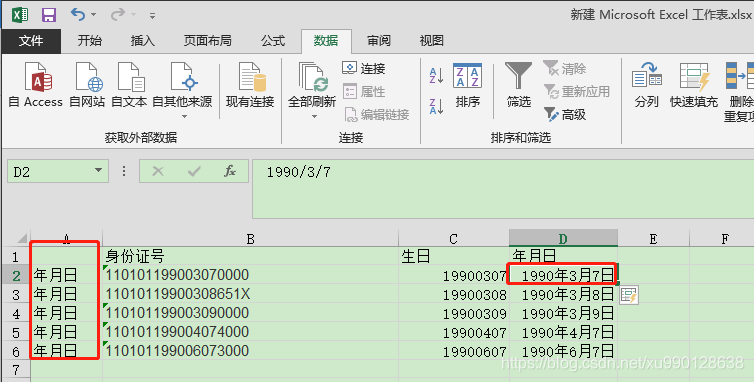Expand the 全部刷新 dropdown arrow
Image resolution: width=754 pixels, height=382 pixels.
(x=314, y=116)
